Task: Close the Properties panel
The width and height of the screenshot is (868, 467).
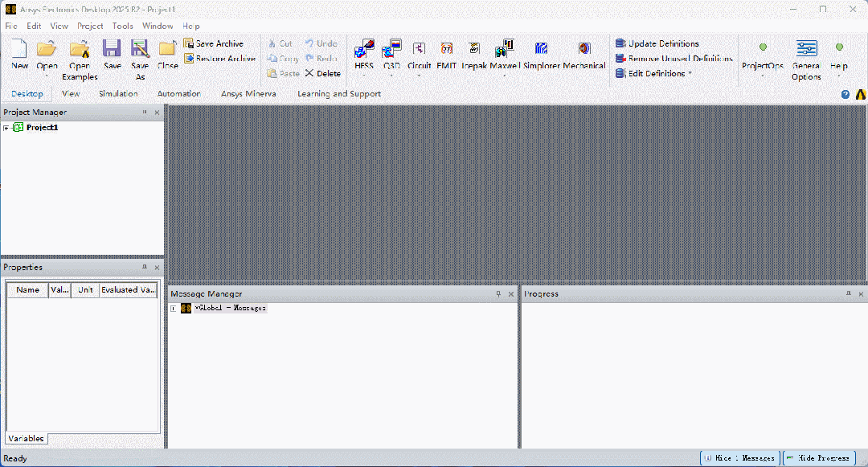Action: (158, 267)
